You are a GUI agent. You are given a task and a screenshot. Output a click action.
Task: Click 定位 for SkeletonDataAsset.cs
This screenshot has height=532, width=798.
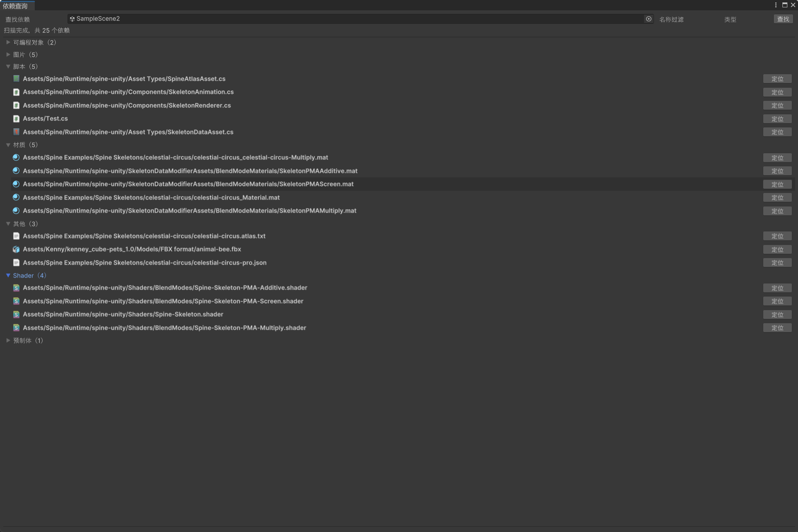click(777, 132)
